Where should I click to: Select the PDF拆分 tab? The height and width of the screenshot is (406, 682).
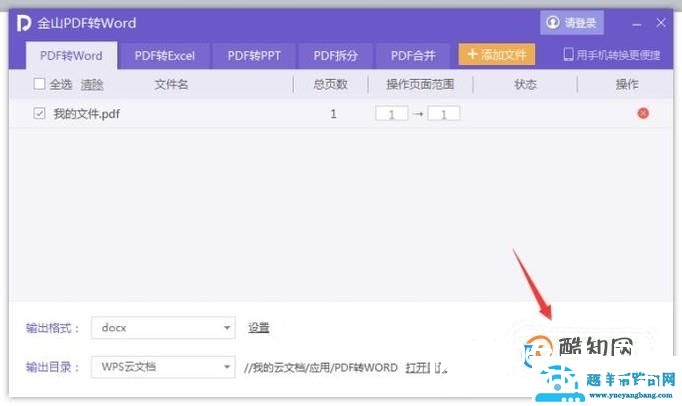pos(335,56)
